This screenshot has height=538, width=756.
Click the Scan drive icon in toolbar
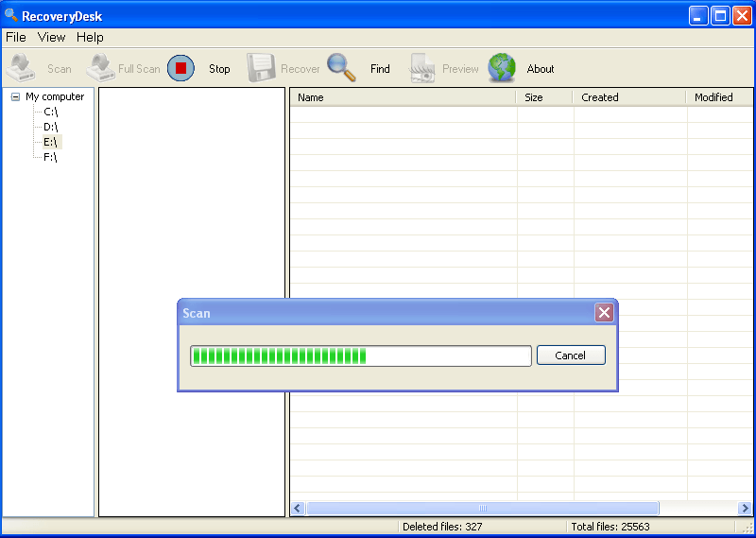tap(21, 68)
